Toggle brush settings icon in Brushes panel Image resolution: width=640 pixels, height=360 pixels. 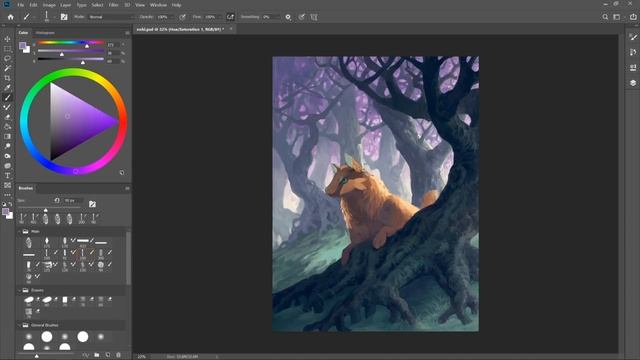pos(92,204)
